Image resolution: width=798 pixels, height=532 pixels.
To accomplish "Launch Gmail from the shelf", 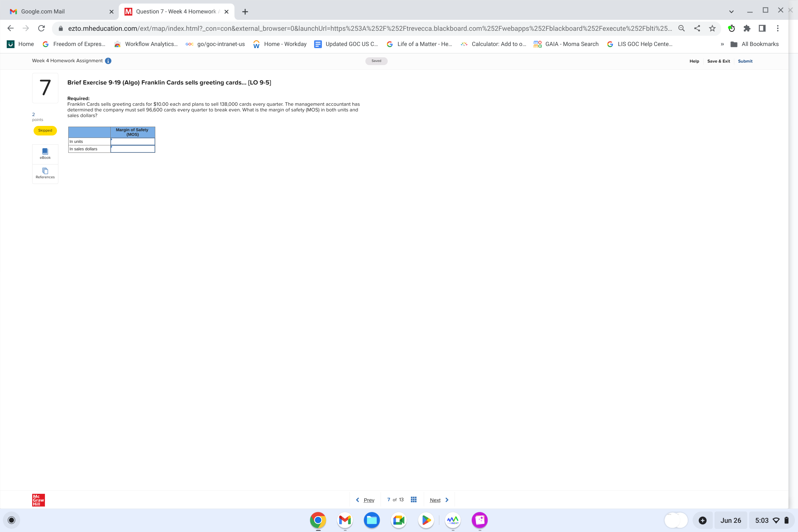I will pyautogui.click(x=345, y=520).
